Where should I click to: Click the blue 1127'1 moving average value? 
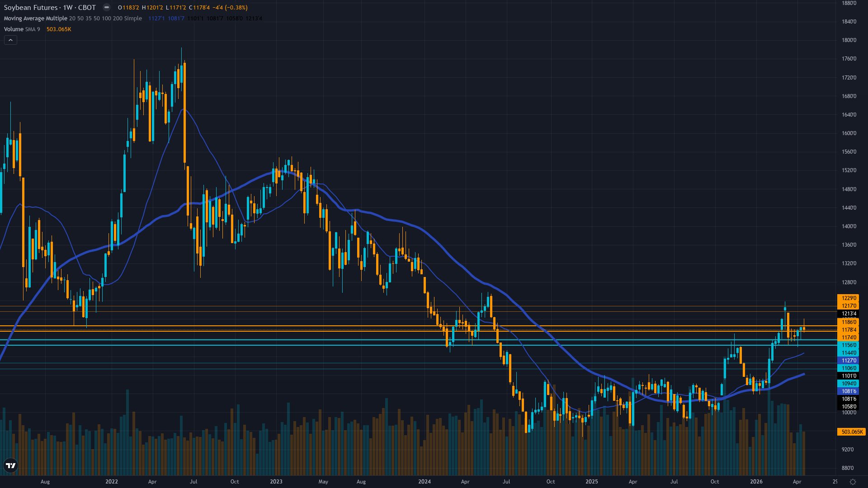[156, 19]
